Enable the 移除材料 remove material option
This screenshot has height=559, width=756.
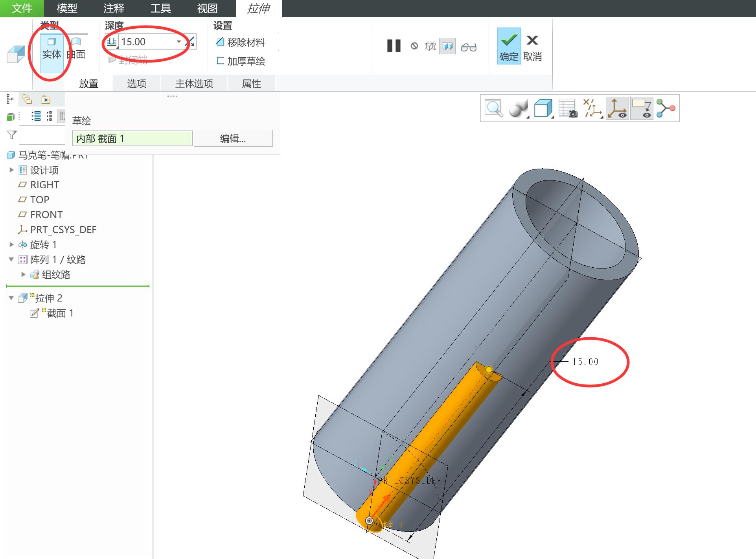click(241, 42)
